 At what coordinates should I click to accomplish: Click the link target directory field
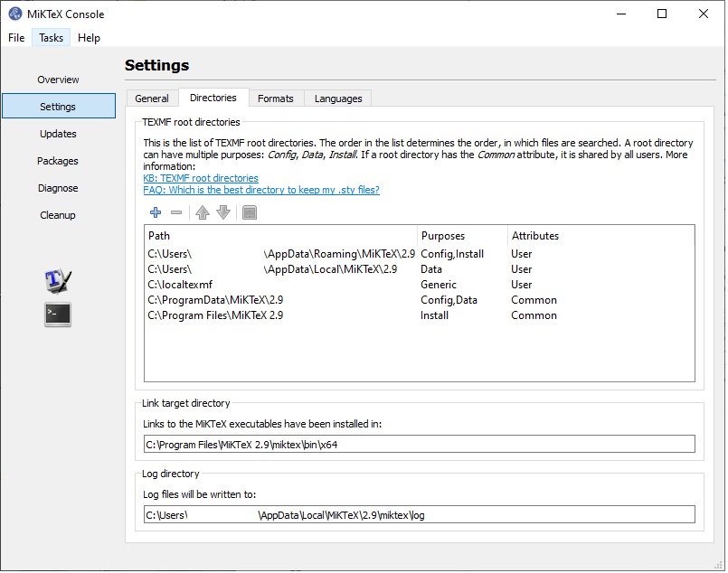pyautogui.click(x=420, y=444)
